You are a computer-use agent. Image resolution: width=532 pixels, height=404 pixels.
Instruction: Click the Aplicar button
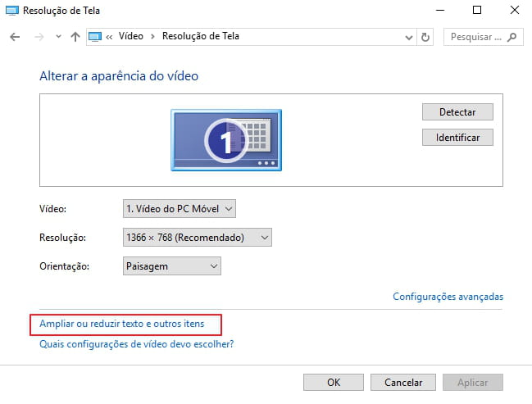pyautogui.click(x=473, y=383)
